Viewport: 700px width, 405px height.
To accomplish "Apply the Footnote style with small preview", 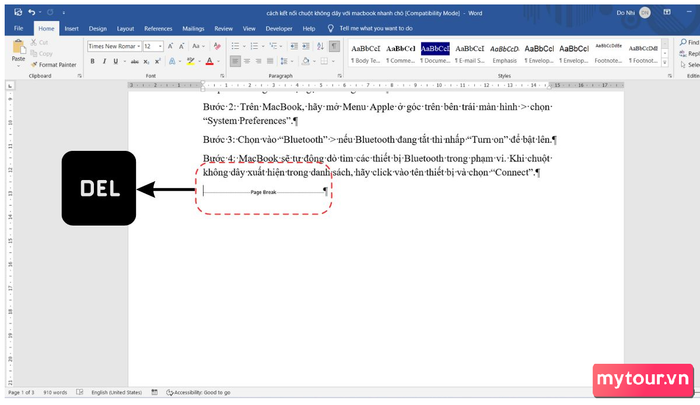I will 608,54.
